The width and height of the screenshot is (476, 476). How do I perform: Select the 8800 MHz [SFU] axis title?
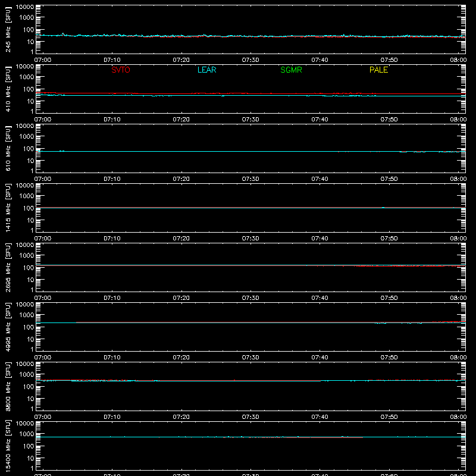[x=8, y=386]
